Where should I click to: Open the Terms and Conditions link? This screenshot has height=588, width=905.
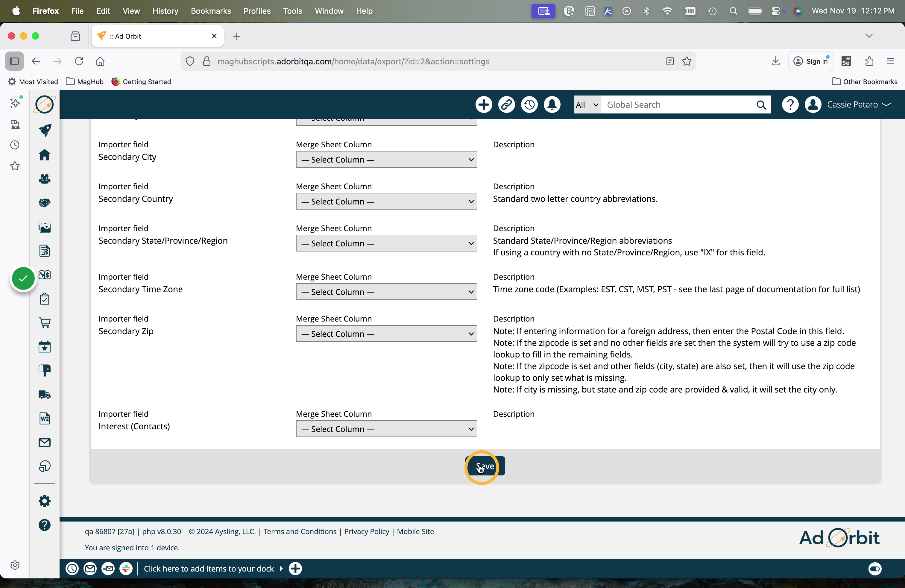point(300,531)
